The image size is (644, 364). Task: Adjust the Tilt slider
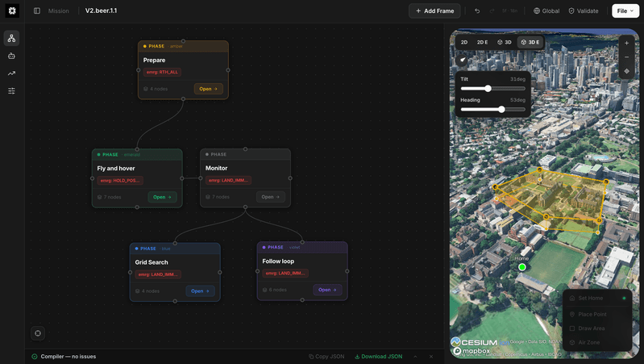click(492, 89)
